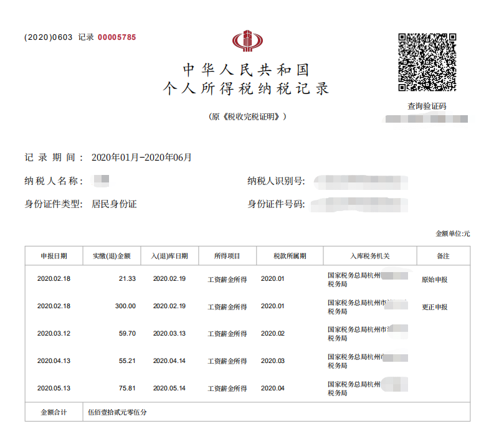Click the 查询验证码 label
The width and height of the screenshot is (504, 429).
click(x=427, y=106)
